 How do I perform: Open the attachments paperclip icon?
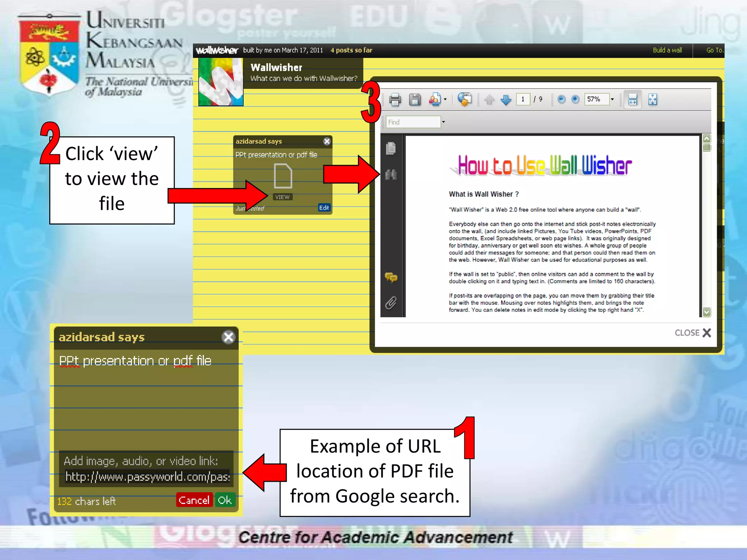tap(391, 303)
